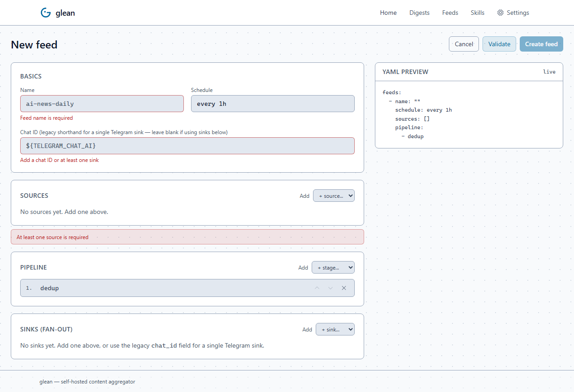Click the '- dedup' YAML line
Image resolution: width=574 pixels, height=392 pixels.
click(413, 136)
